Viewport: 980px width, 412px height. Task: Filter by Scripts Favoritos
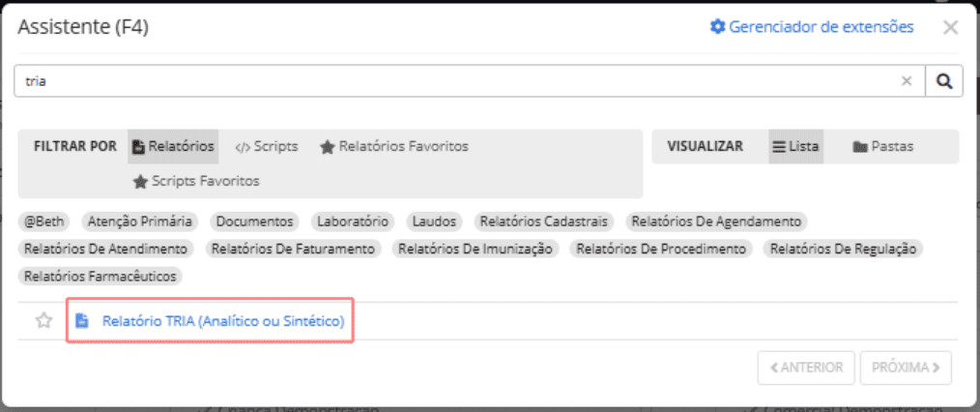tap(196, 181)
